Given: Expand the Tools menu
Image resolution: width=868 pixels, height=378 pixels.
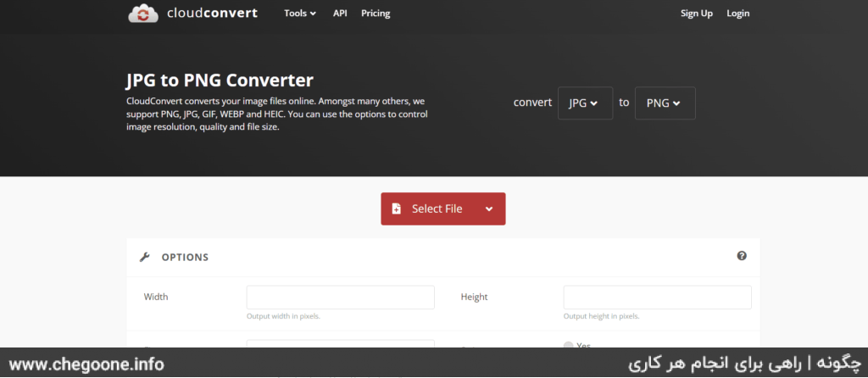Looking at the screenshot, I should pos(300,14).
